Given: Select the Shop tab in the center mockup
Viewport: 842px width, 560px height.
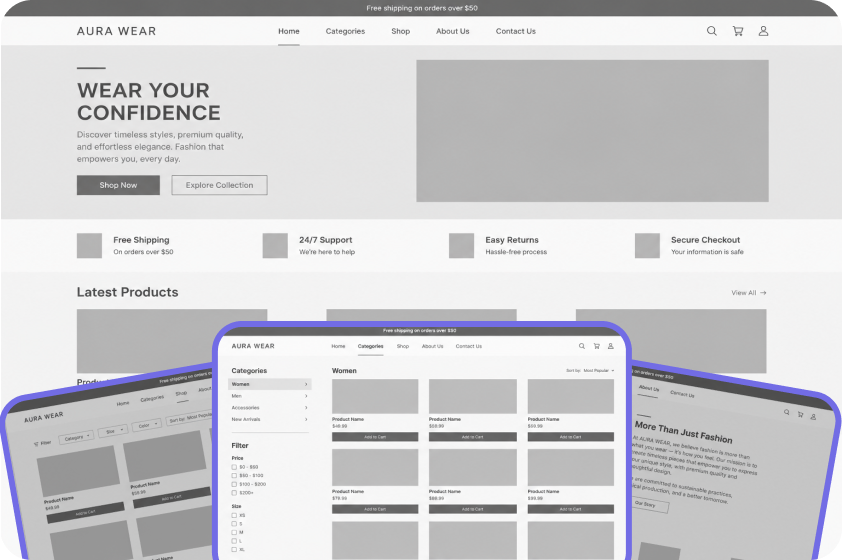Looking at the screenshot, I should [x=403, y=346].
